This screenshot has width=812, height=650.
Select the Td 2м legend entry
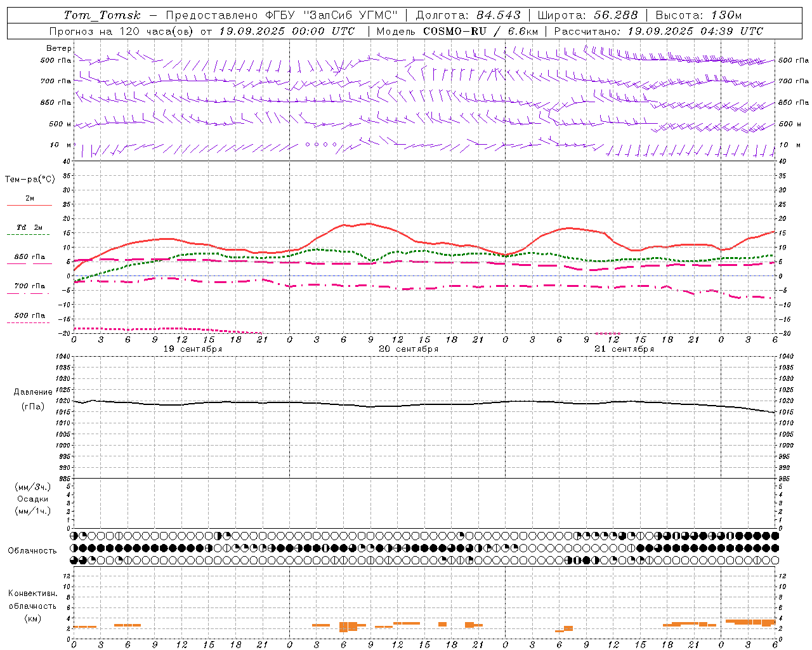(x=30, y=227)
